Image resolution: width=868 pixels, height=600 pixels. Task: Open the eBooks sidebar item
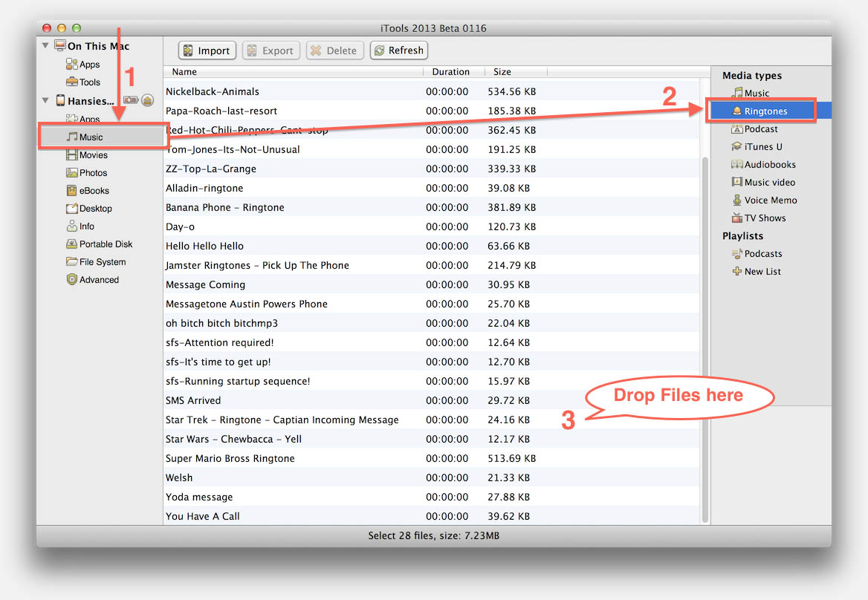point(88,190)
